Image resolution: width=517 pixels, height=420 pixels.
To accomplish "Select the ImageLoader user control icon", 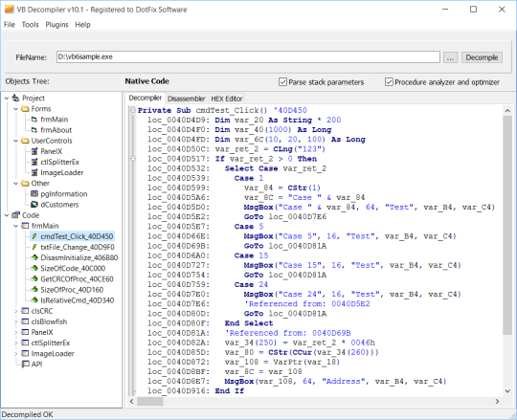I will (34, 172).
